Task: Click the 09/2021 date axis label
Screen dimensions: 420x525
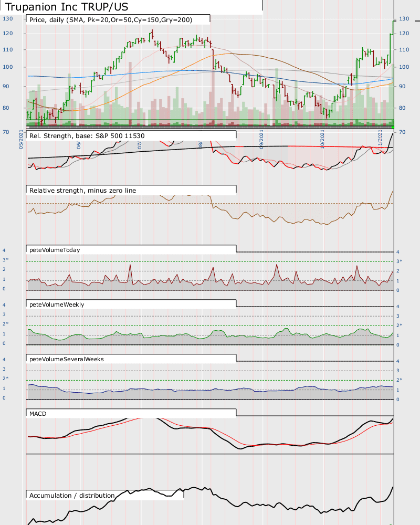Action: pos(261,139)
